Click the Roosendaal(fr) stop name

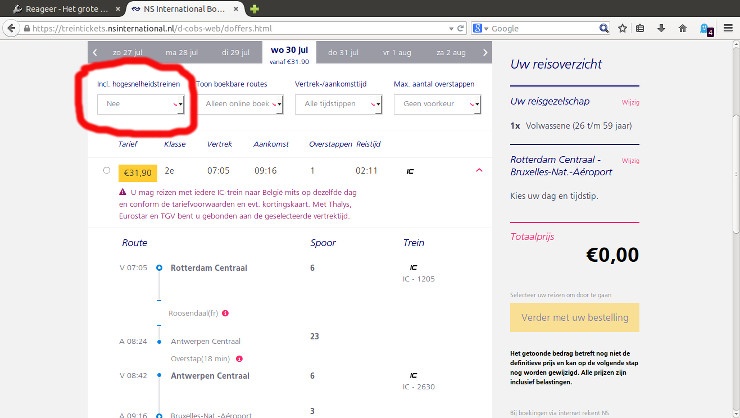point(193,313)
